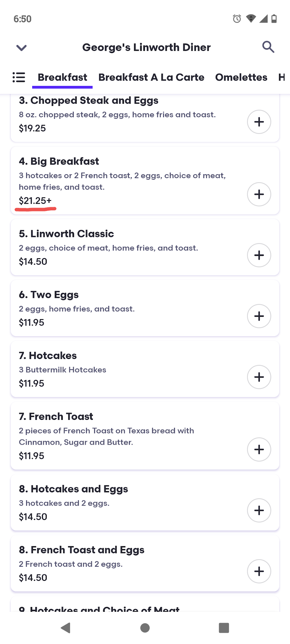Collapse the menu with the down chevron
Image resolution: width=290 pixels, height=644 pixels.
(x=21, y=48)
